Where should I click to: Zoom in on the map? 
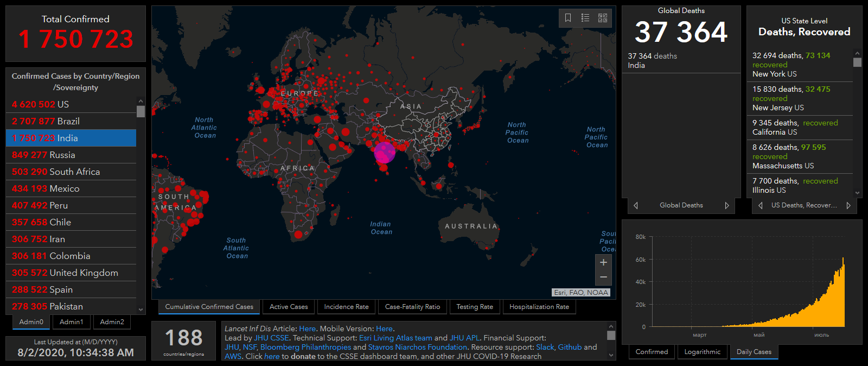click(x=603, y=262)
